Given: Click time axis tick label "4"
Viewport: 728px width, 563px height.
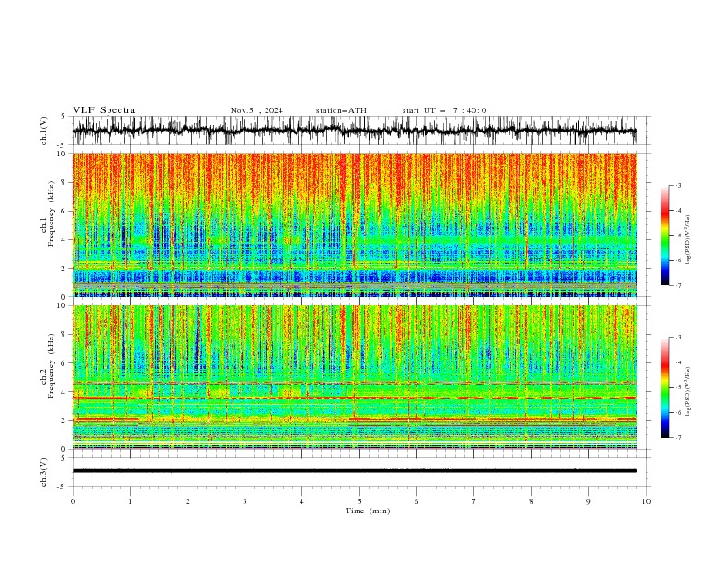Looking at the screenshot, I should click(x=301, y=501).
